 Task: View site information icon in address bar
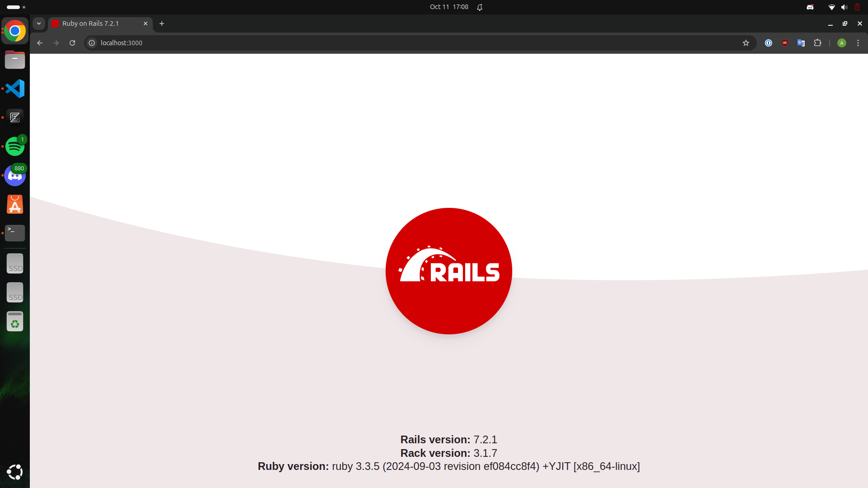[92, 43]
